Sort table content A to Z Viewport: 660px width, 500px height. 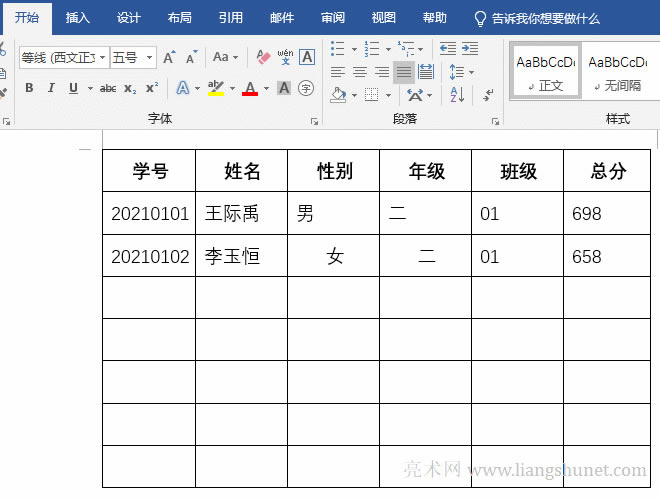tap(457, 95)
